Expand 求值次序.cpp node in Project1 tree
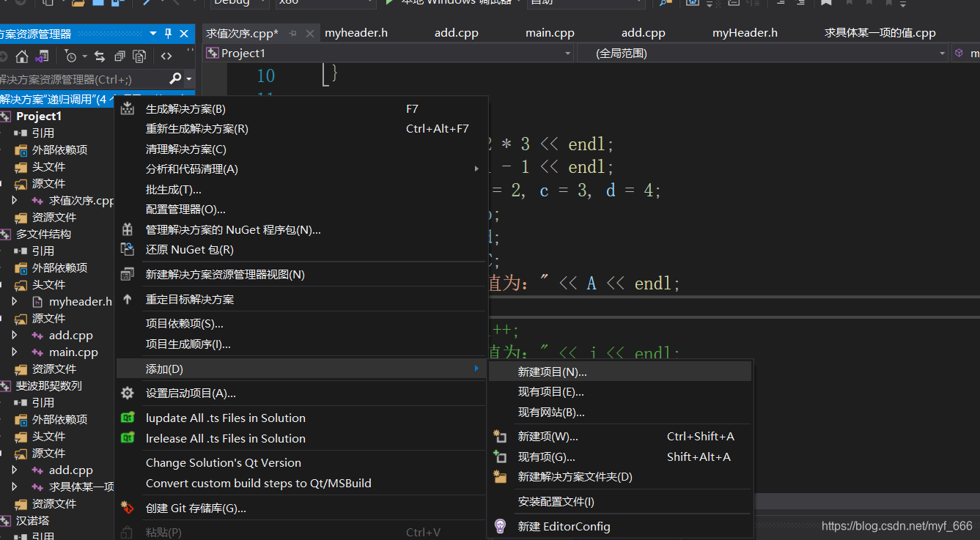This screenshot has width=980, height=540. click(x=14, y=200)
